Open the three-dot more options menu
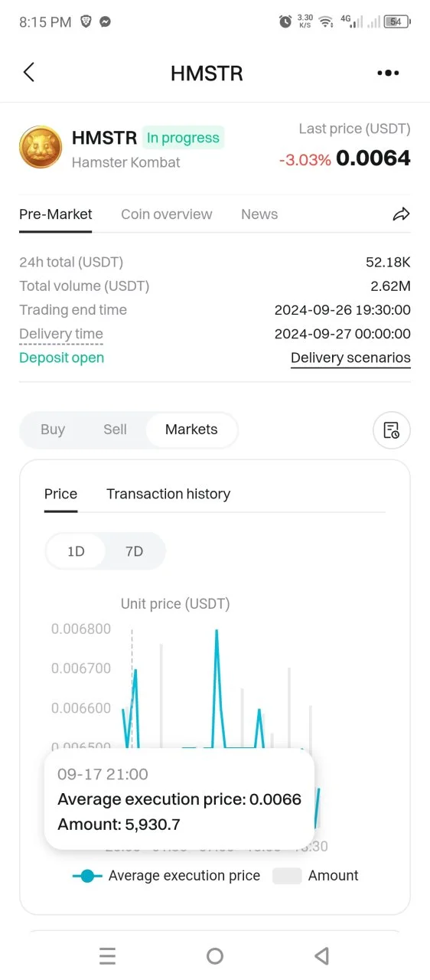 pyautogui.click(x=388, y=73)
